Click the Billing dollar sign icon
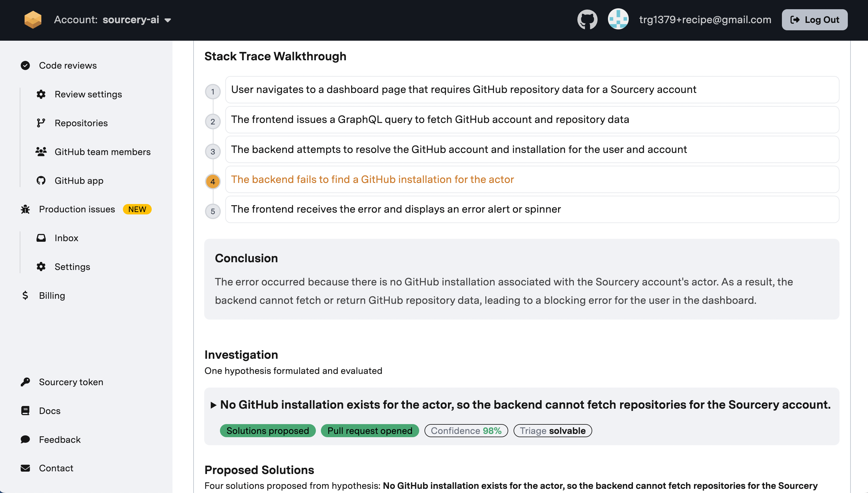This screenshot has height=493, width=868. 25,296
